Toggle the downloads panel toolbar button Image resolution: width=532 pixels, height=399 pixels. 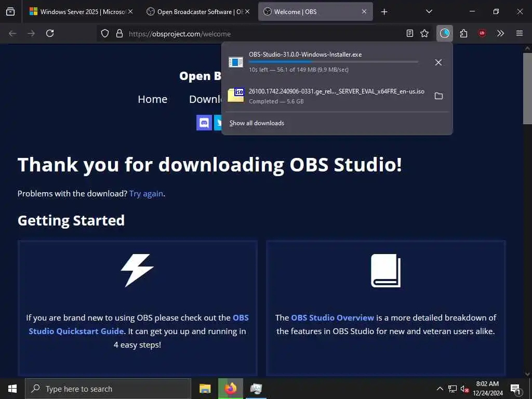445,33
